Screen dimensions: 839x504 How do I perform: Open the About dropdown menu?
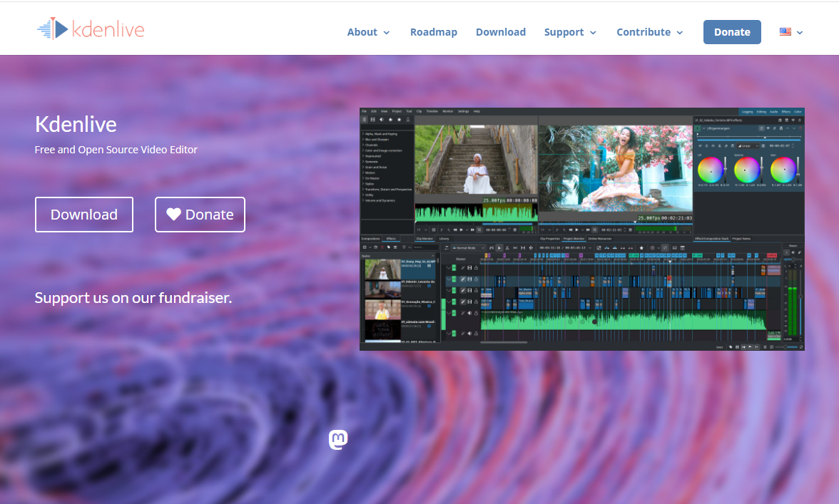click(368, 32)
